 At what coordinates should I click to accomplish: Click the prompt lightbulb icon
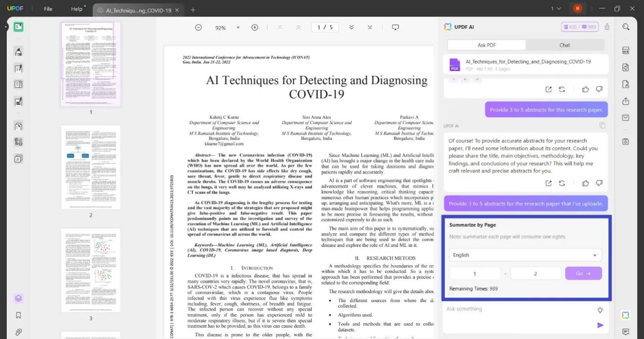point(600,310)
